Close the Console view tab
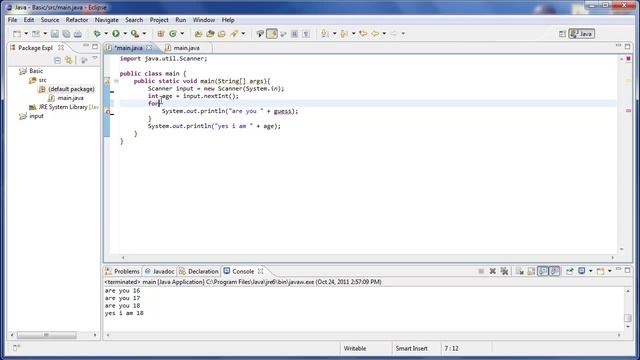 point(260,271)
